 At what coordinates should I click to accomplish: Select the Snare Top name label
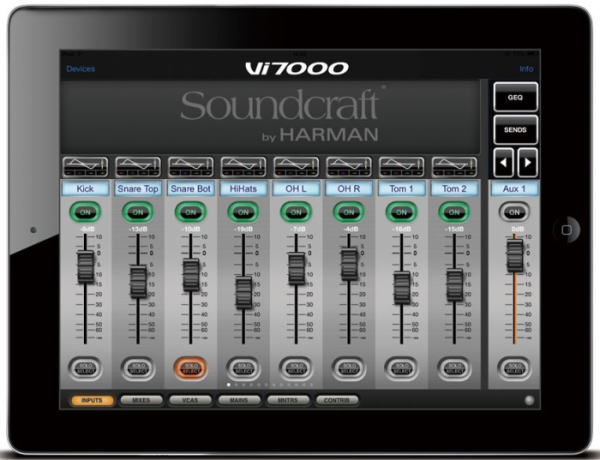coord(138,189)
